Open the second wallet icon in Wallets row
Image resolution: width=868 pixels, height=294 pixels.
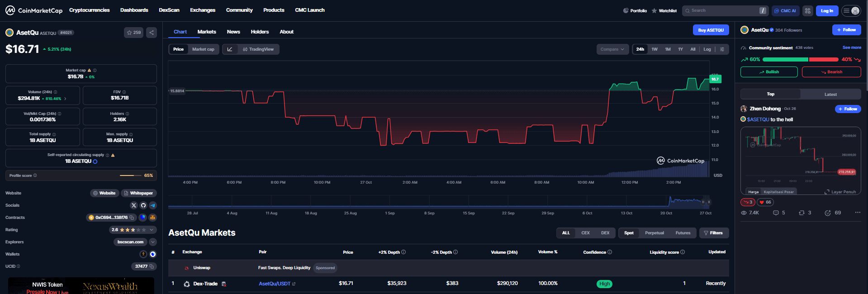153,254
